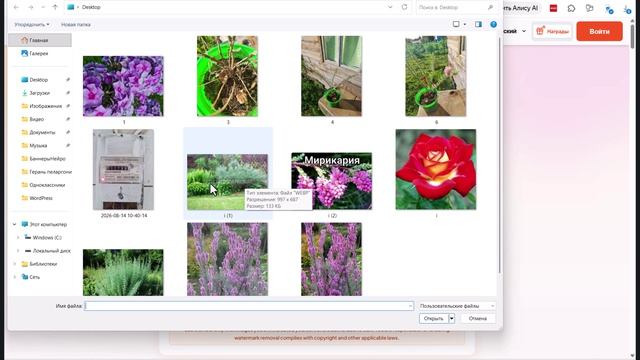
Task: Open the Упорядочить menu
Action: click(x=32, y=25)
